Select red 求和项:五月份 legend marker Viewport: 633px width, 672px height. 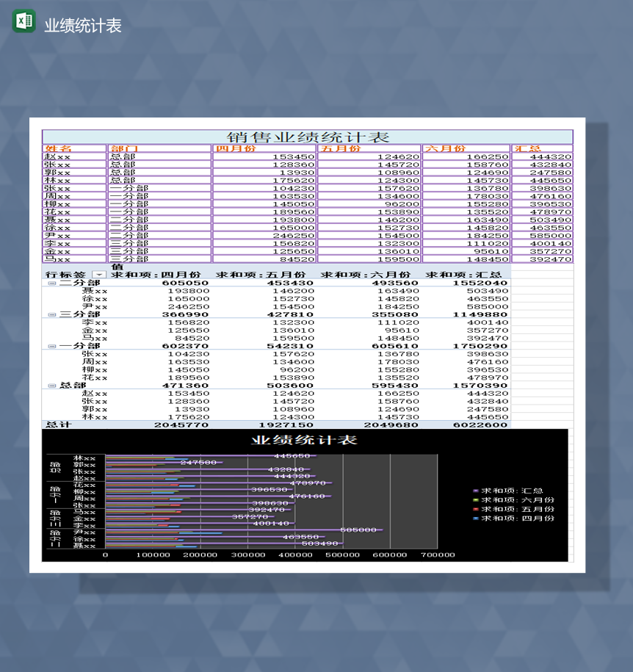point(476,509)
